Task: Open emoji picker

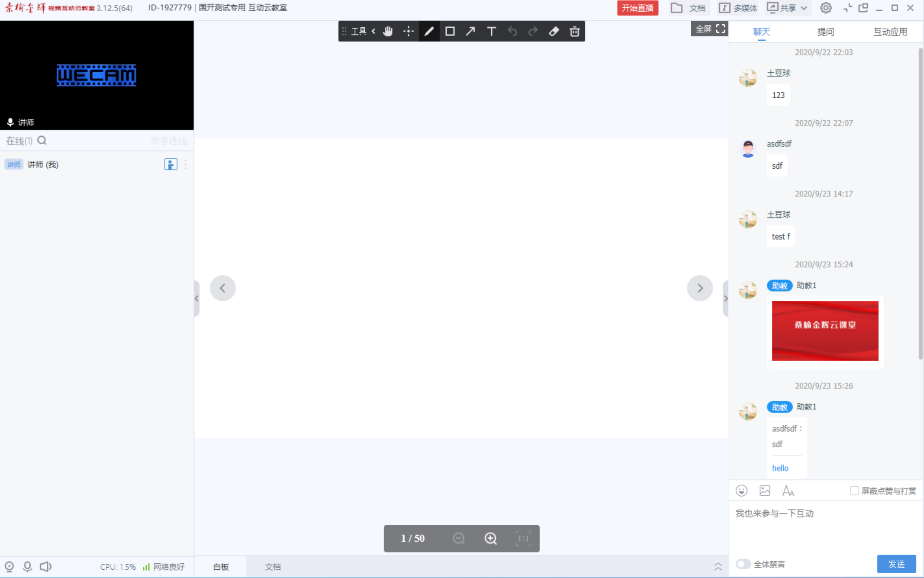Action: (741, 491)
